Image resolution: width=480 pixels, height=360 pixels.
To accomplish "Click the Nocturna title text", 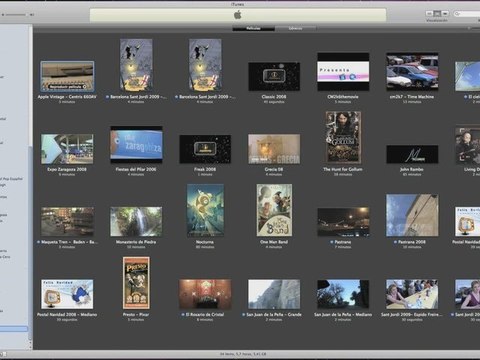I will point(205,242).
